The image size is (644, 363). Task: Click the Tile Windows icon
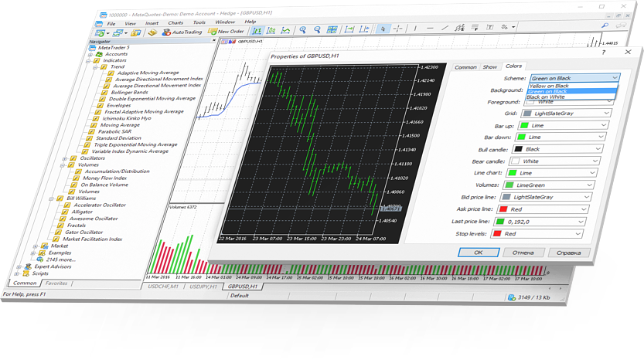pos(332,29)
